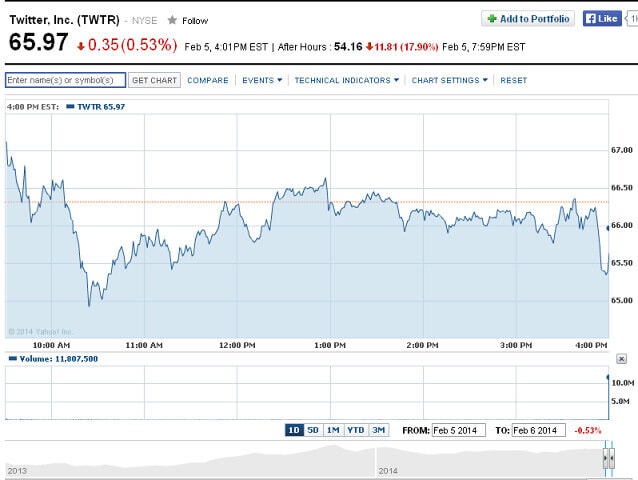The height and width of the screenshot is (480, 638).
Task: Click Reset in the chart toolbar
Action: [x=513, y=80]
